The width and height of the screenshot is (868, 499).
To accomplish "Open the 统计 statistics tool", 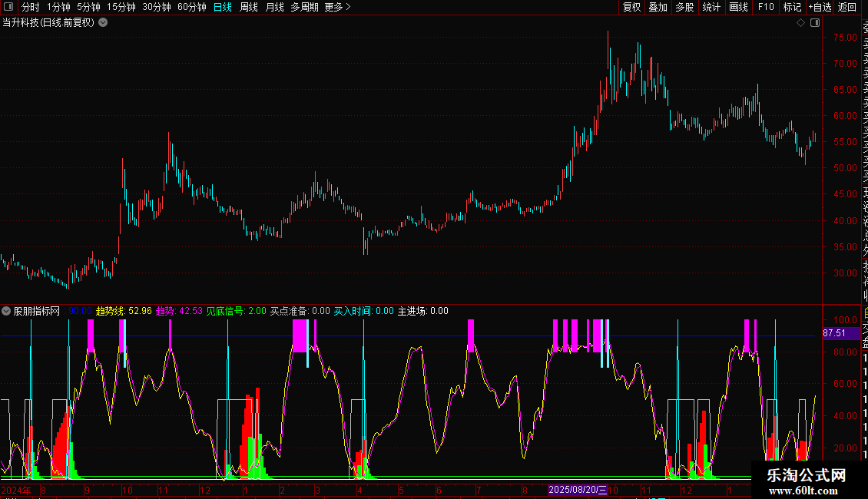I will coord(711,7).
